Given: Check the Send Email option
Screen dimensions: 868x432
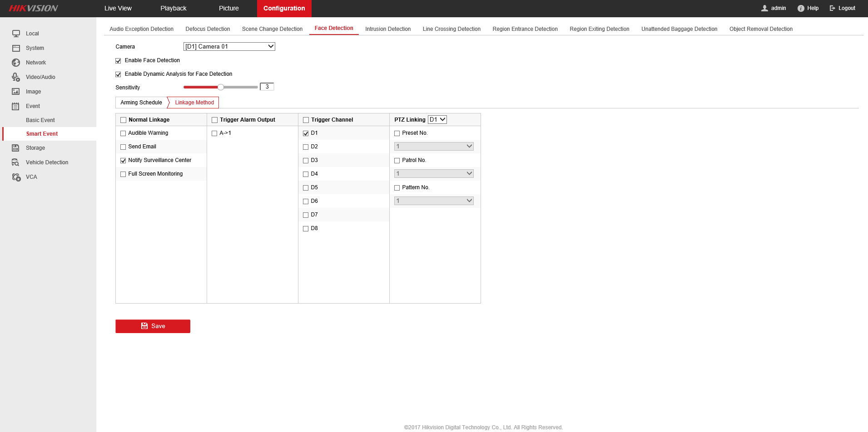Looking at the screenshot, I should pyautogui.click(x=123, y=147).
